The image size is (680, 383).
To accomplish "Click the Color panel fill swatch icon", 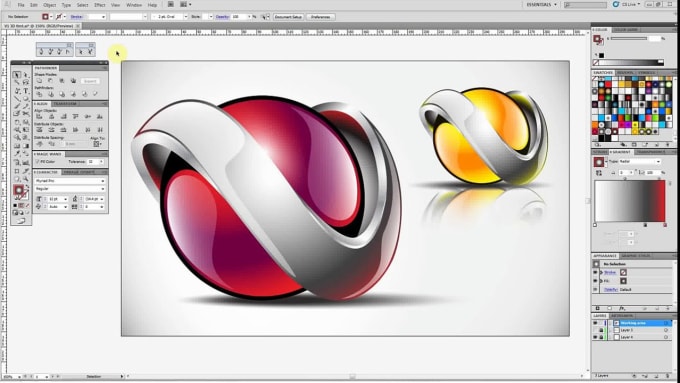I will tap(598, 39).
